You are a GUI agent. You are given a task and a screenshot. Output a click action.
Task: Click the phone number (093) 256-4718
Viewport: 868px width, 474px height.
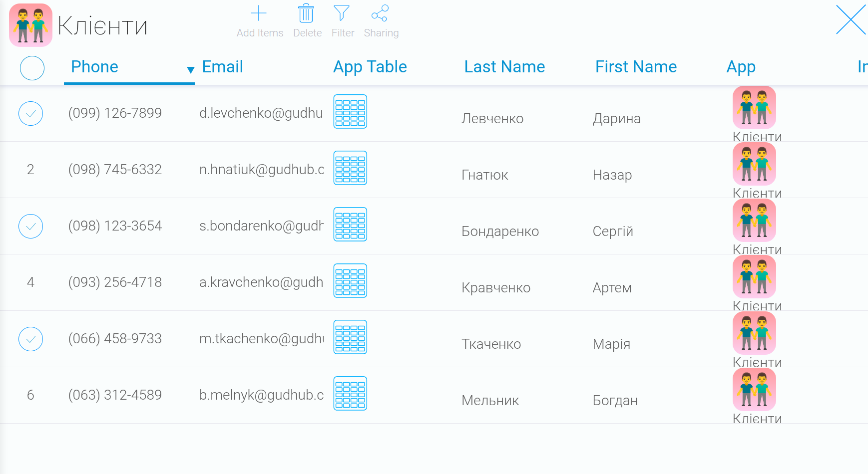115,282
